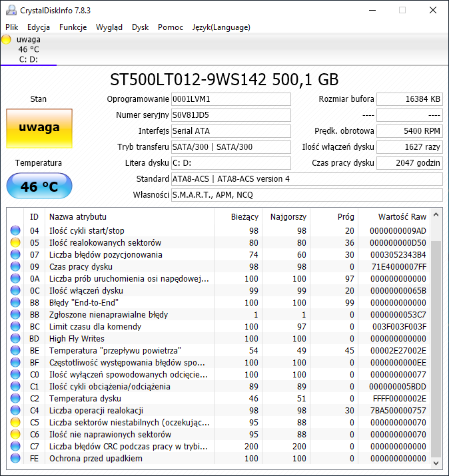Open the Wygląd menu

(109, 27)
